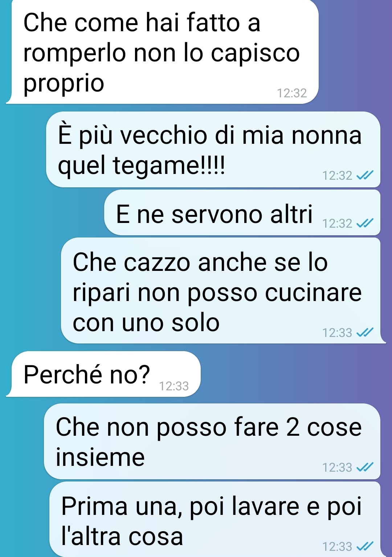Screen dimensions: 392x557
Task: Tap 12:32 timestamp beside 'E ne servono altri'
Action: [x=337, y=223]
